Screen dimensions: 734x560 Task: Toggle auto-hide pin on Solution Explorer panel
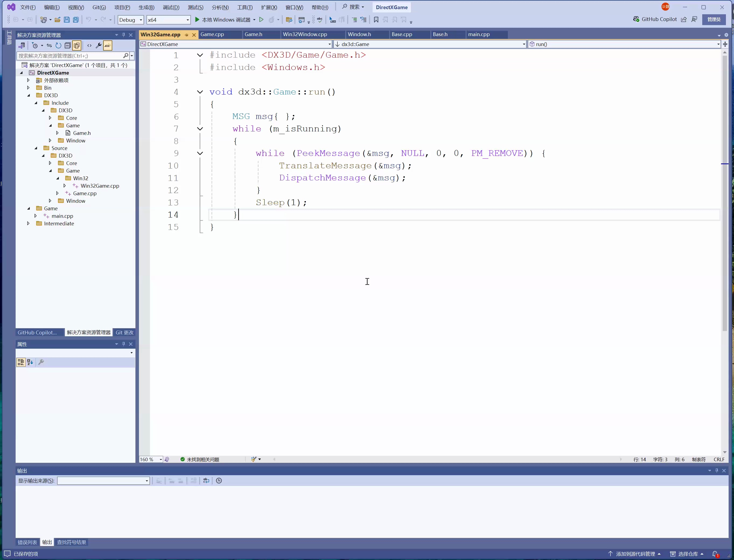pyautogui.click(x=124, y=35)
